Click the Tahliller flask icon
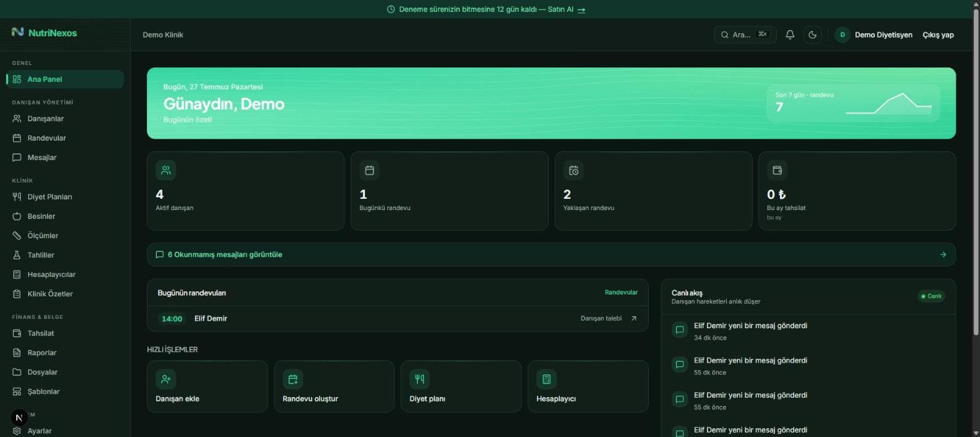980x437 pixels. 17,255
